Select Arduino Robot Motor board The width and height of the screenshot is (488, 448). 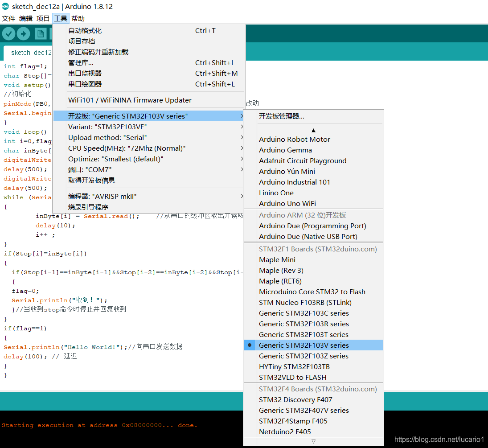tap(313, 139)
